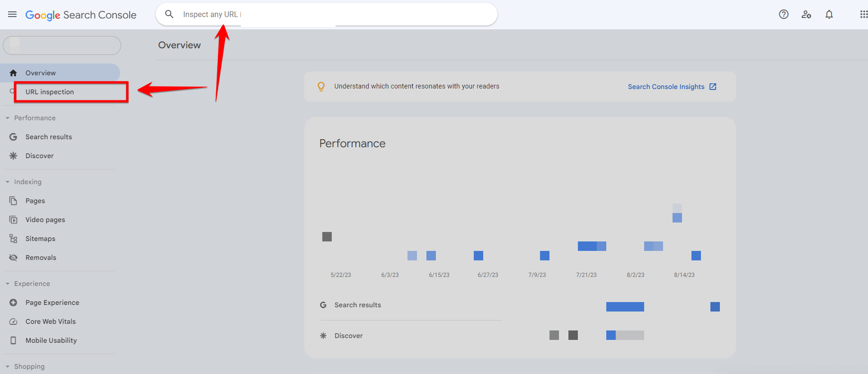Screen dimensions: 868x374
Task: Click the Performance card heading
Action: [353, 143]
